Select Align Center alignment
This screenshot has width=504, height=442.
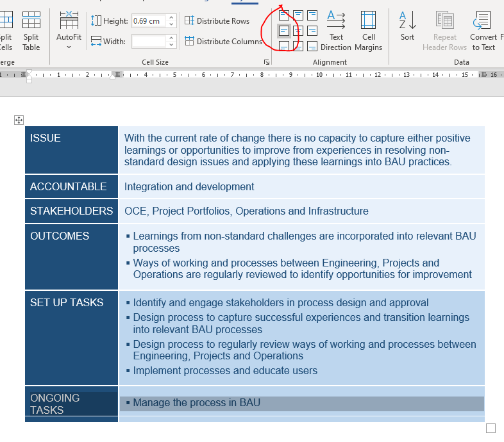[x=298, y=31]
